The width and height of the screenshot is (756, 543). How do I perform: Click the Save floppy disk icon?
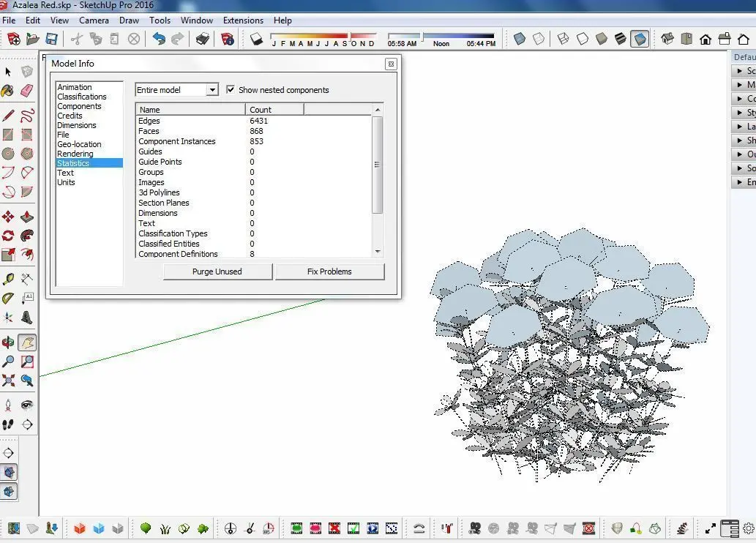51,39
